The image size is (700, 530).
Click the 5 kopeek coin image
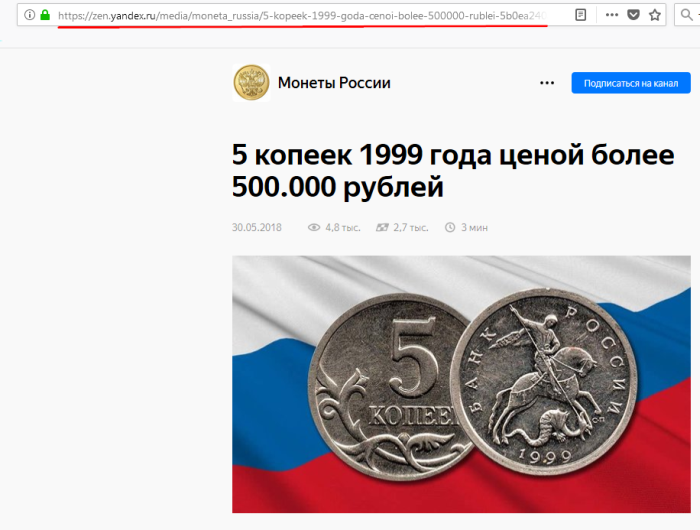pyautogui.click(x=461, y=384)
